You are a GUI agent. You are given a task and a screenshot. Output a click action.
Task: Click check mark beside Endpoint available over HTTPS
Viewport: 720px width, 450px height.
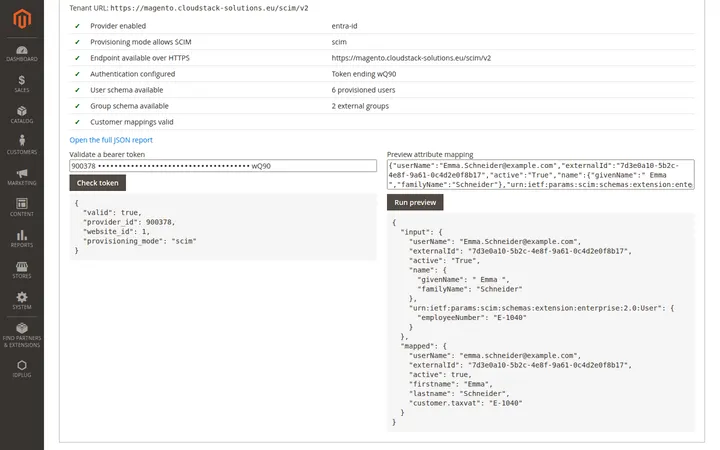point(77,58)
